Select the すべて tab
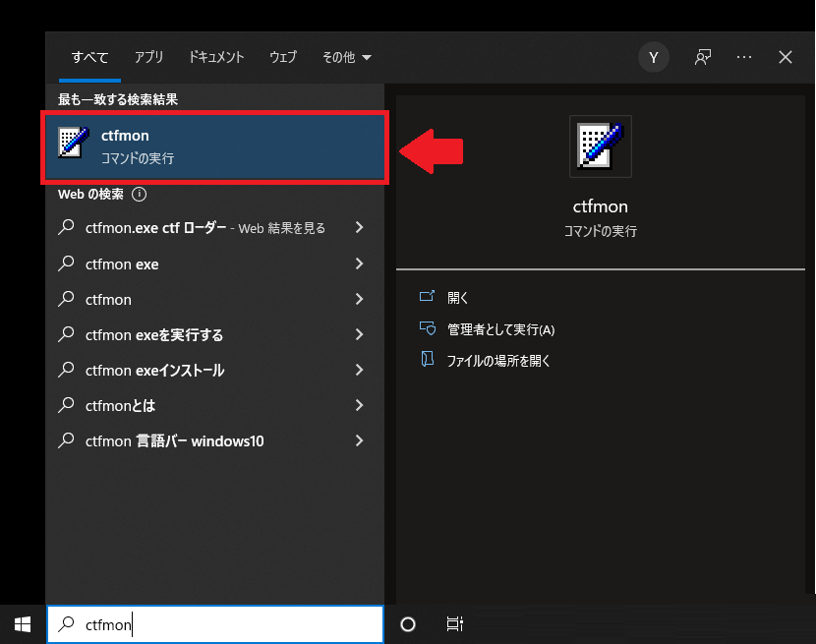This screenshot has width=816, height=644. (90, 57)
